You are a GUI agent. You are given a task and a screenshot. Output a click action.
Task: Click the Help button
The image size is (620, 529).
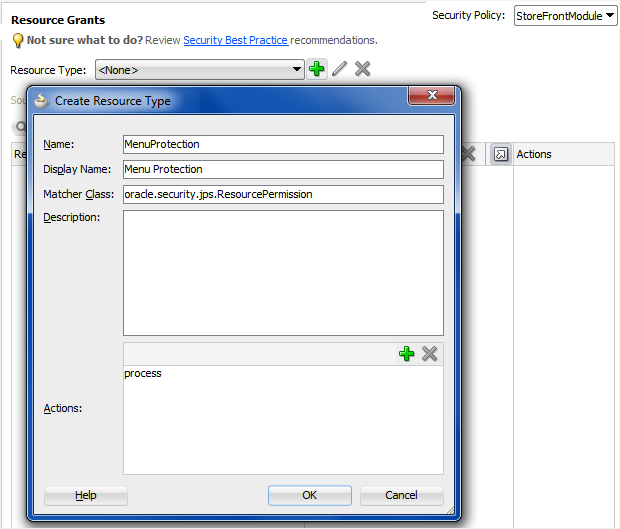86,495
